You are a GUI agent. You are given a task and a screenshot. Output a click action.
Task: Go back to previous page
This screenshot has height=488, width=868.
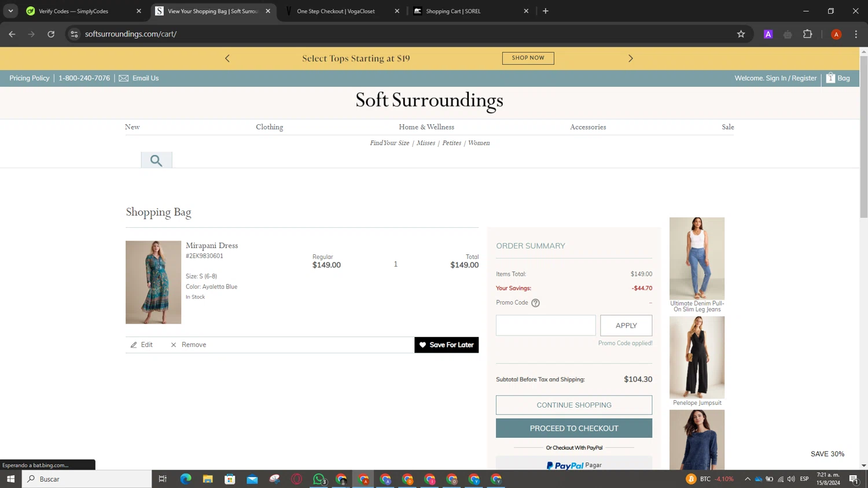pyautogui.click(x=12, y=34)
